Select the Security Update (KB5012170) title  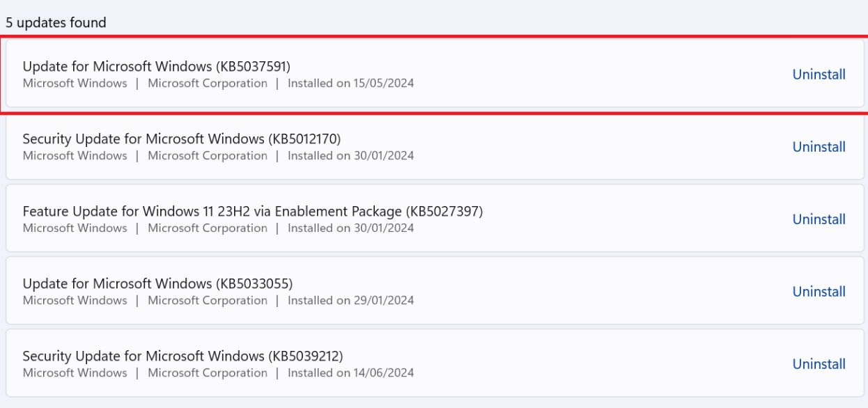(181, 139)
